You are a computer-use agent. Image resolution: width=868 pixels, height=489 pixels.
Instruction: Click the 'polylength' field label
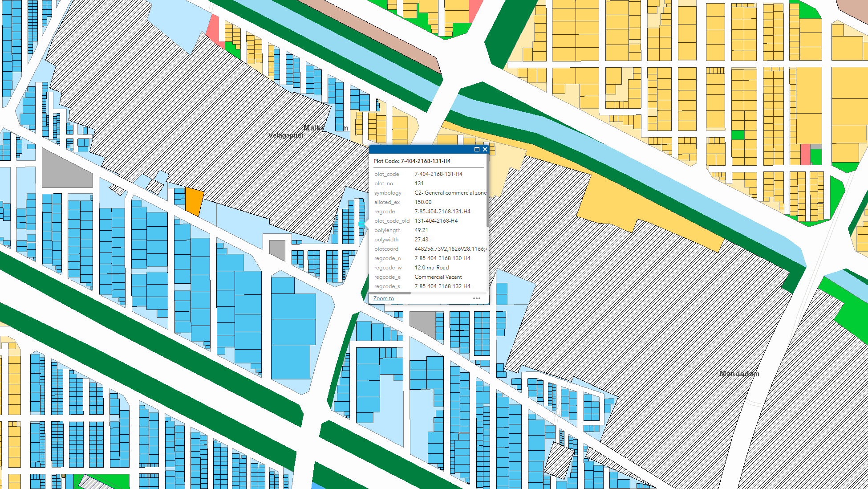pyautogui.click(x=387, y=230)
